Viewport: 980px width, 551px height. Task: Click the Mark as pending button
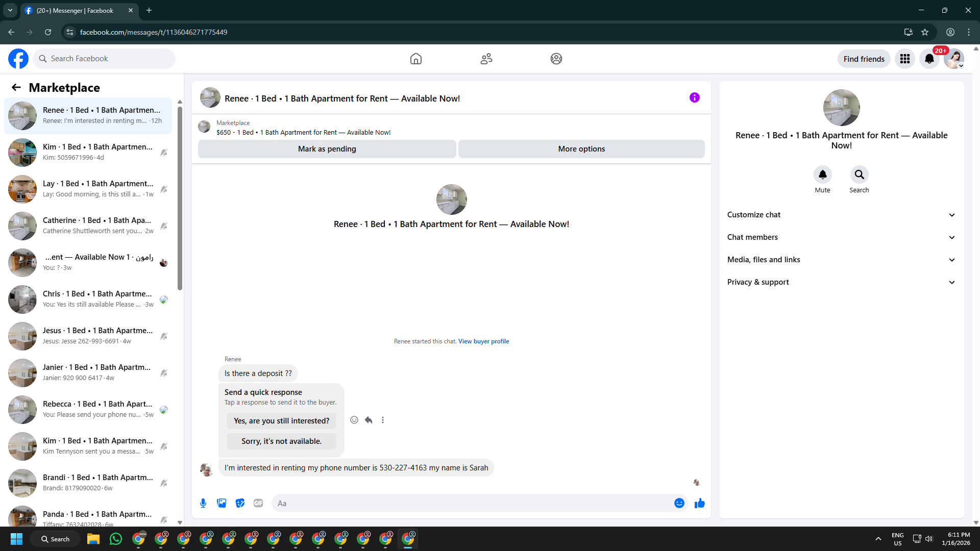[327, 149]
